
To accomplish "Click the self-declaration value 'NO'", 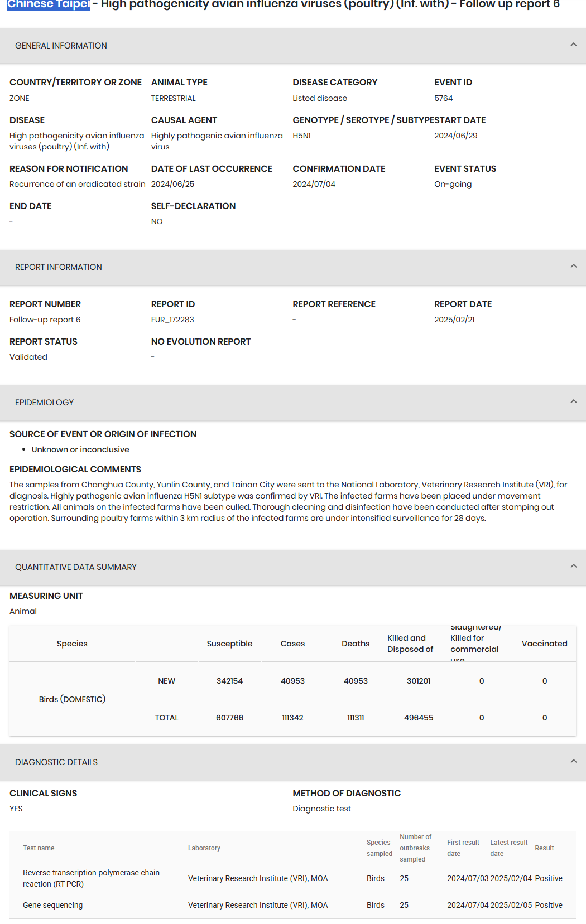I will [x=157, y=221].
